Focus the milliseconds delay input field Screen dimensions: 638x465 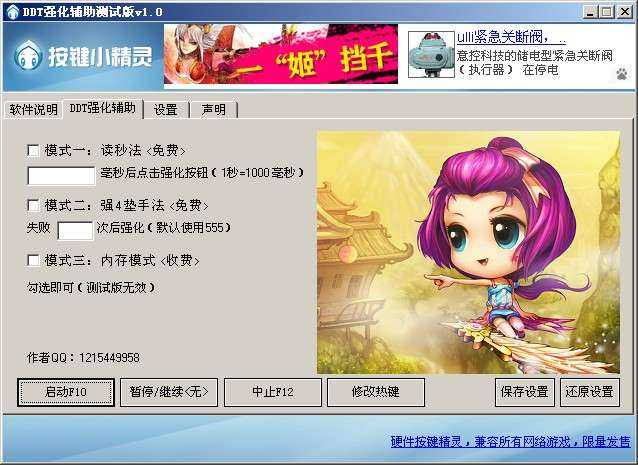coord(61,176)
